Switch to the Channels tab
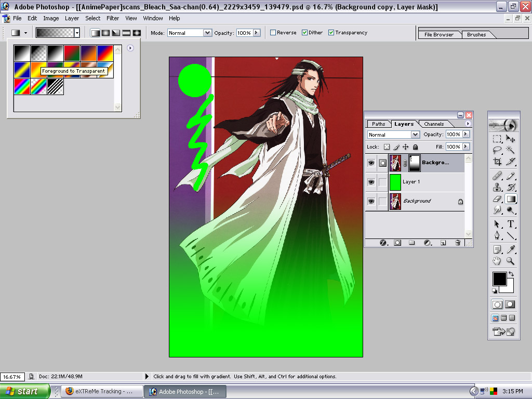 tap(434, 124)
